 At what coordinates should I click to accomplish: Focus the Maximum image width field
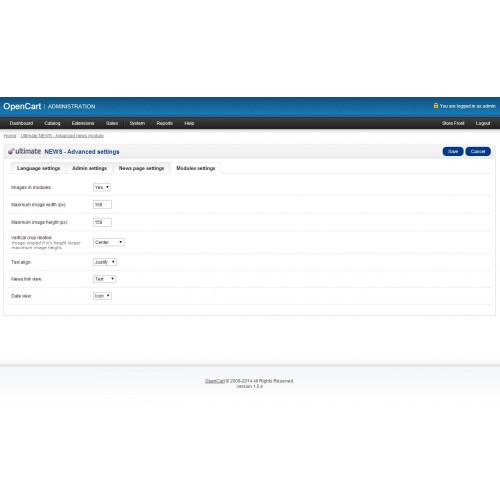click(102, 205)
